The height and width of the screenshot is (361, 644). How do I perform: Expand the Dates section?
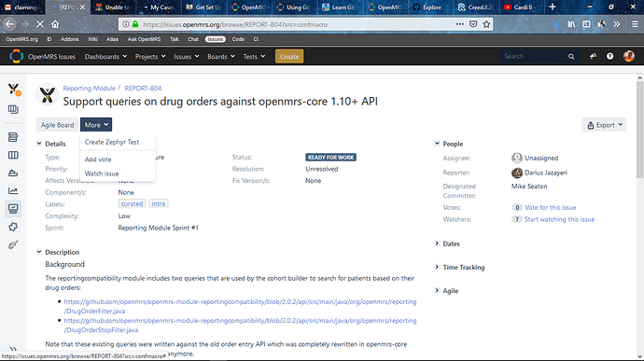click(x=437, y=243)
